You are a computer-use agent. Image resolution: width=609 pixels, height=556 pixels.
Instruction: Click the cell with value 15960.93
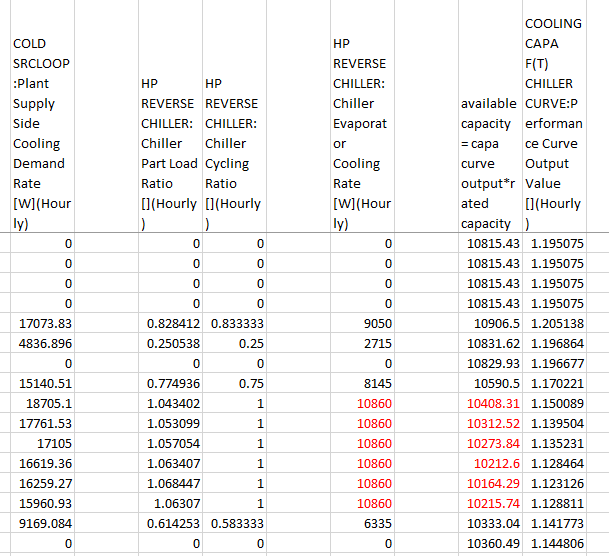42,503
